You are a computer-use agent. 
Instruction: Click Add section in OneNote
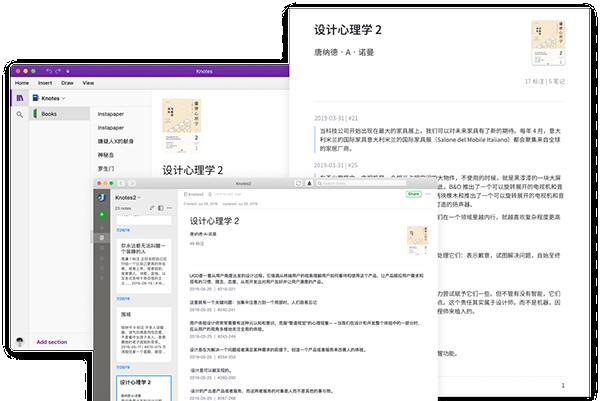[x=52, y=342]
